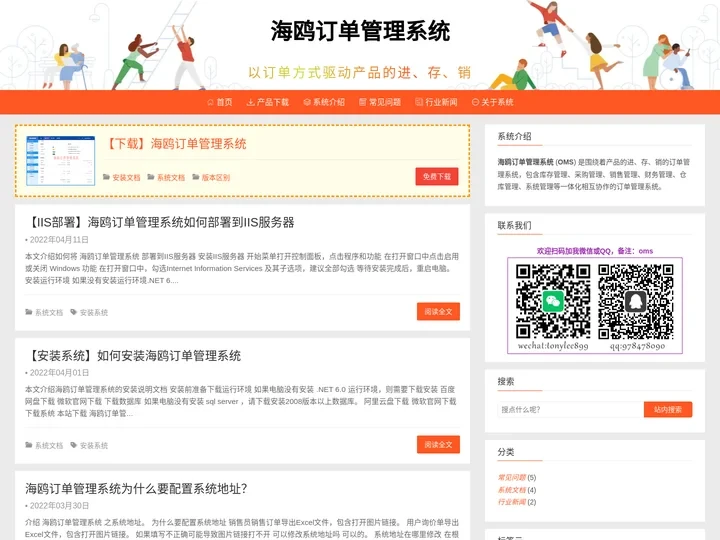
Task: Click the 搜索 sidebar heading
Action: 506,381
